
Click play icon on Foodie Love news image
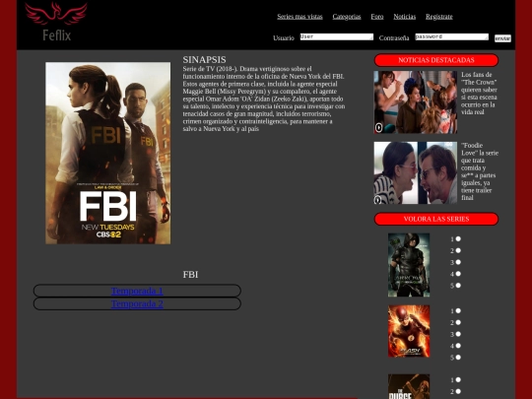[378, 200]
